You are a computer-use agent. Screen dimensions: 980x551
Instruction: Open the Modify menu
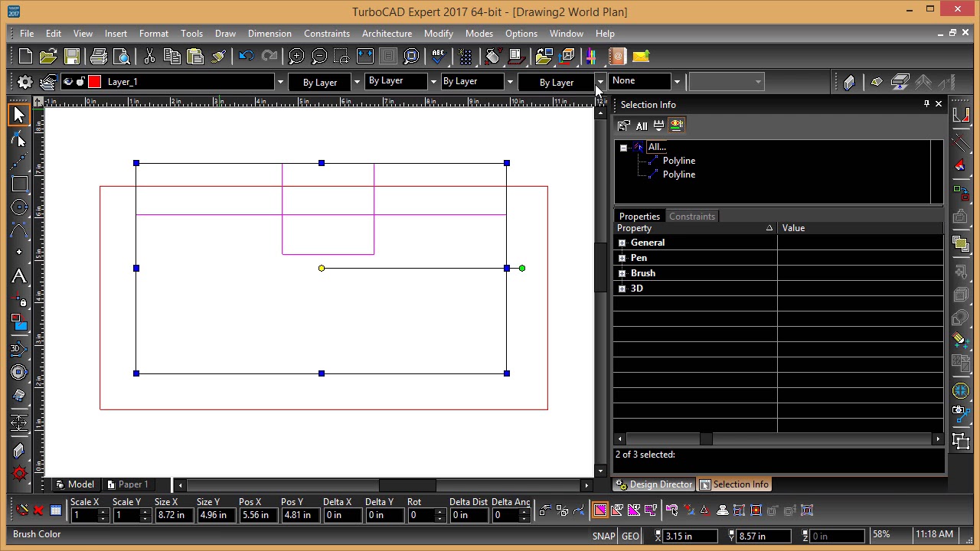tap(439, 34)
